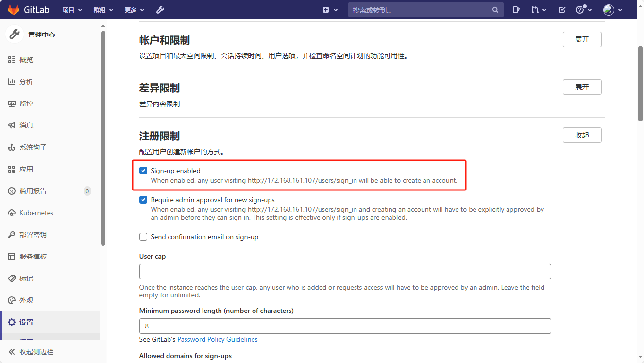Click the User cap input field
644x363 pixels.
[x=345, y=272]
